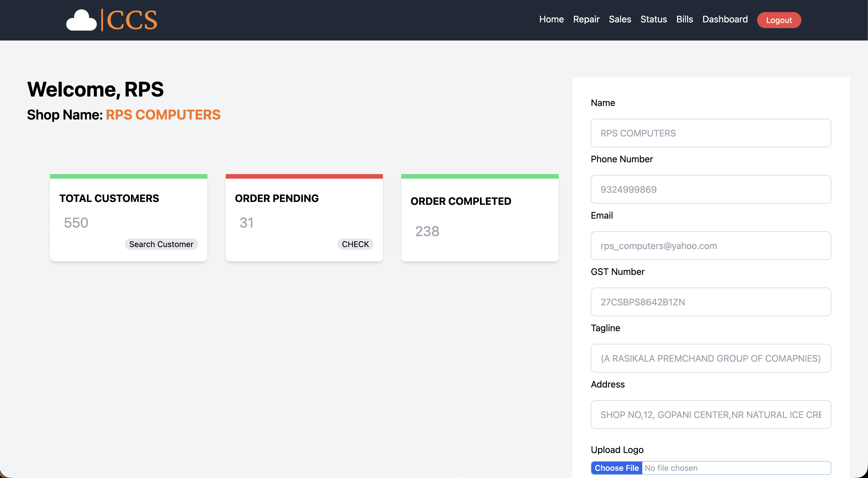Select the Email text box
The image size is (868, 478).
click(710, 246)
